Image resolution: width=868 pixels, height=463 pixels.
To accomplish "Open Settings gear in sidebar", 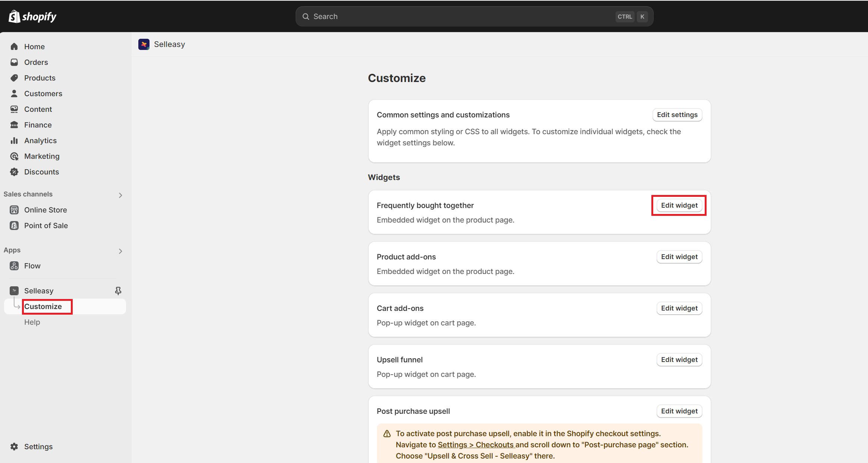I will coord(14,447).
